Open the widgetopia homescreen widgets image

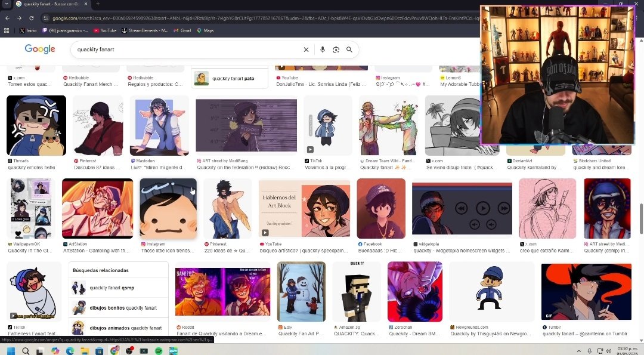(x=462, y=208)
